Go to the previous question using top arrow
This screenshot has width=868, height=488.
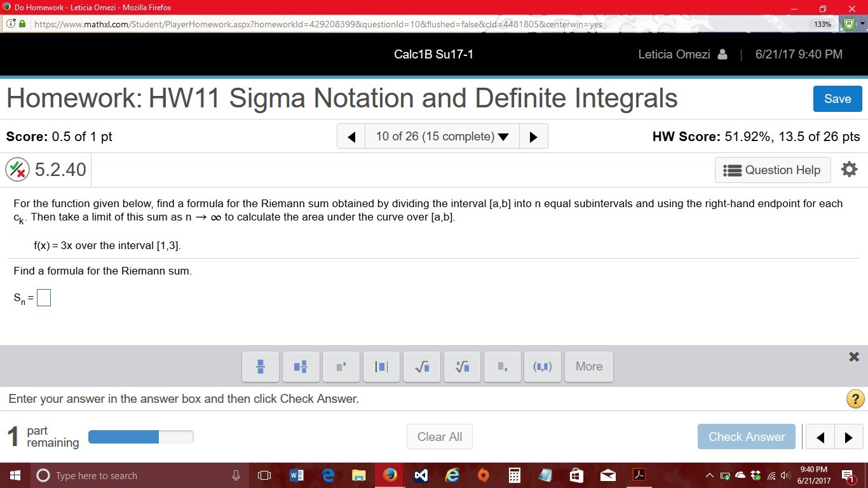(351, 137)
